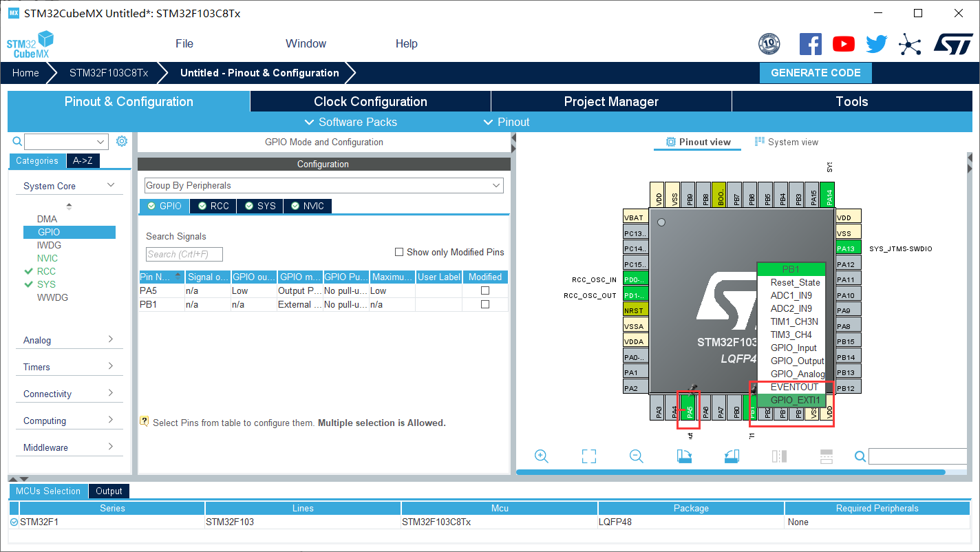Open the settings gear beside category search
Viewport: 980px width, 552px height.
[122, 141]
